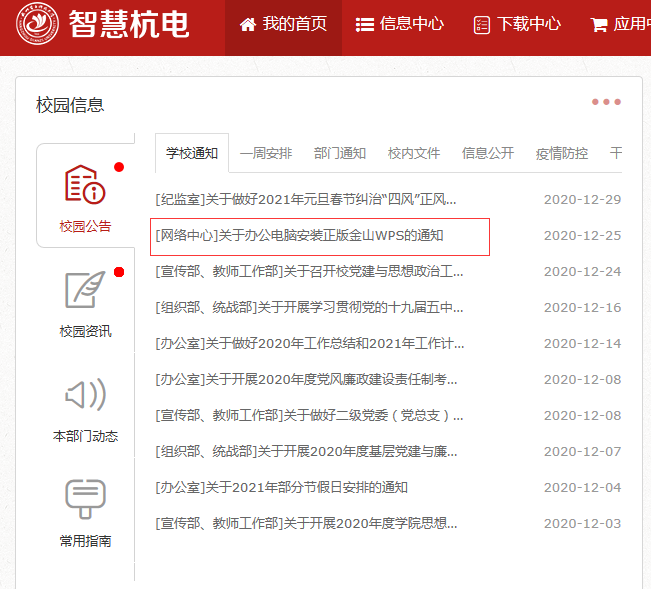The height and width of the screenshot is (589, 651).
Task: Switch to the 一周安排 tab
Action: 266,153
